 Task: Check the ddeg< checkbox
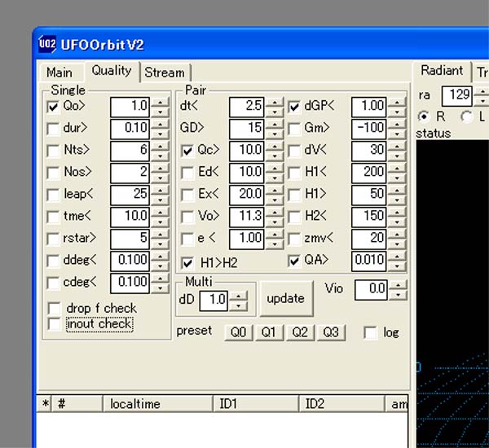[53, 261]
